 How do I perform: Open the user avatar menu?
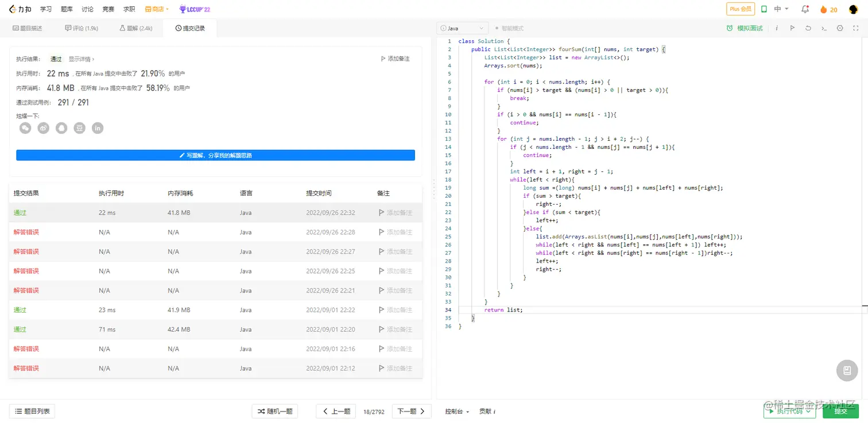pyautogui.click(x=854, y=9)
